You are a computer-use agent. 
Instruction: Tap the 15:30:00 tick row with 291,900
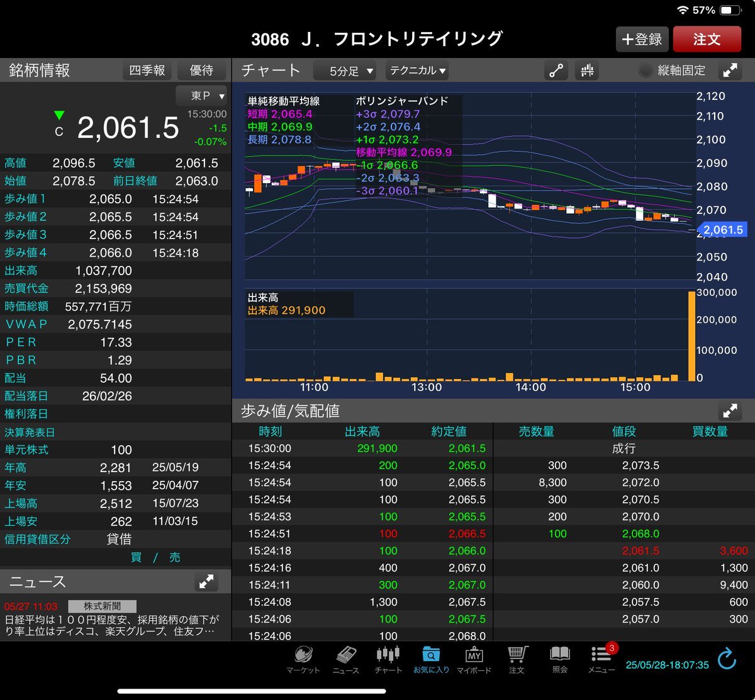(x=362, y=448)
